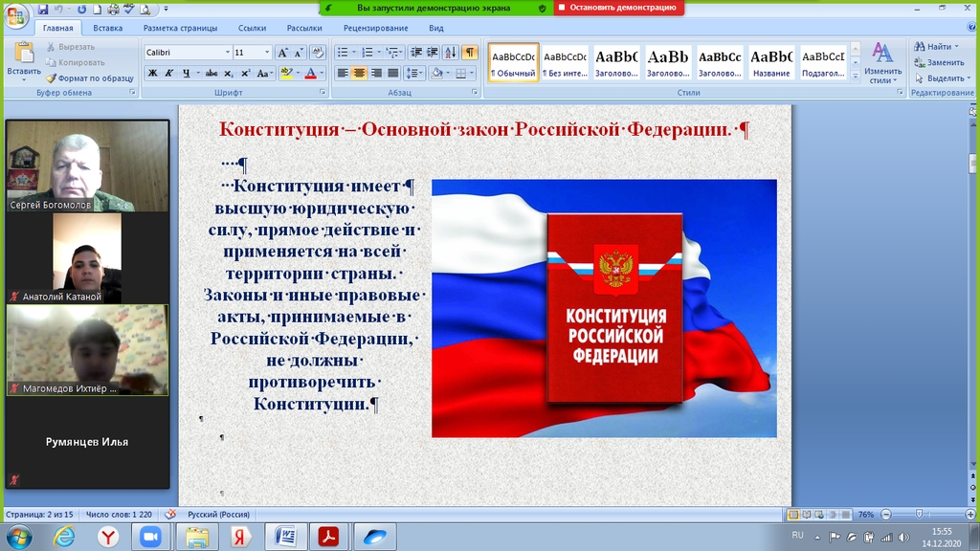The height and width of the screenshot is (551, 980).
Task: Toggle center alignment
Action: [x=360, y=73]
